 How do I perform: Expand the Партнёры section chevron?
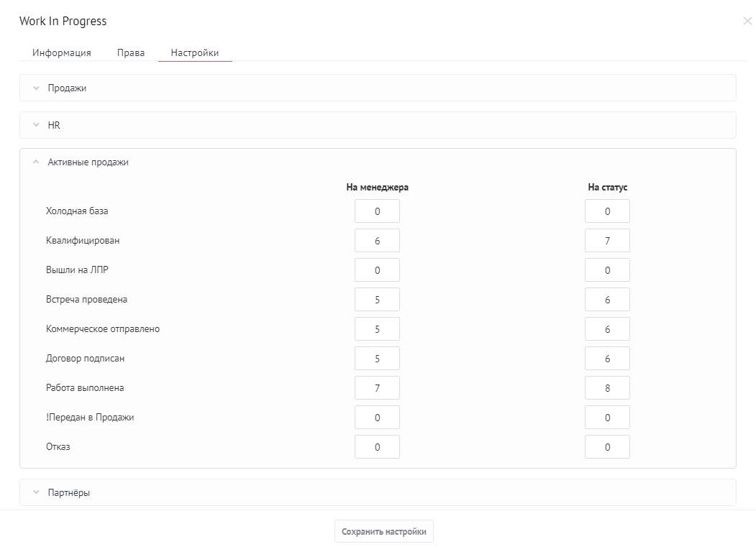[36, 493]
